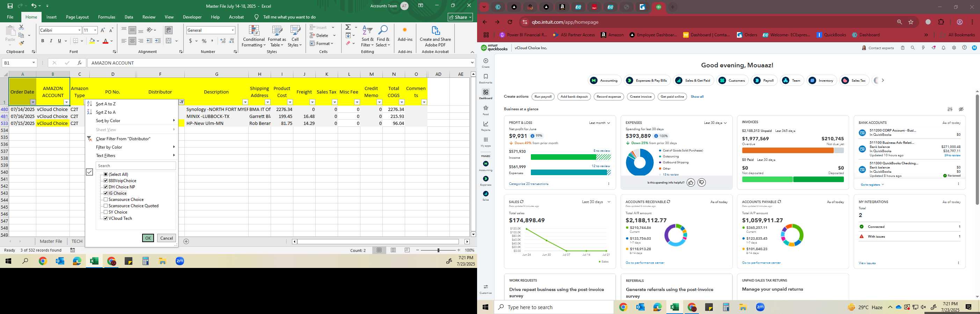The width and height of the screenshot is (980, 314).
Task: Open QuickBooks Create sidebar icon
Action: tap(485, 63)
